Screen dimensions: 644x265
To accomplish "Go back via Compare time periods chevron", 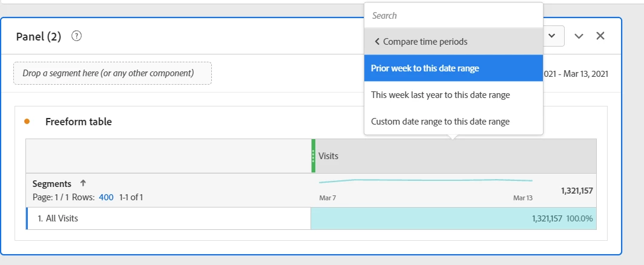I will [x=377, y=42].
